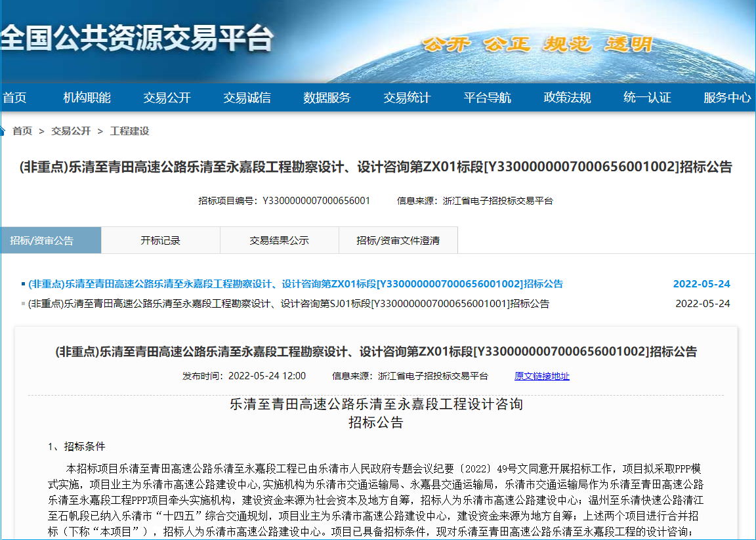
Task: Open 首页 in the blue navigation bar
Action: tap(14, 98)
